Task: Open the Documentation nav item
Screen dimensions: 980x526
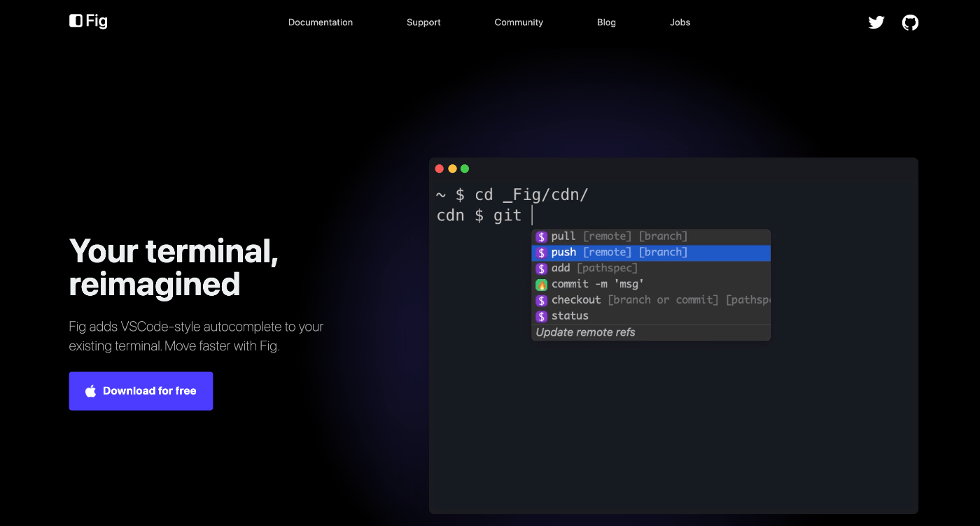Action: click(x=321, y=22)
